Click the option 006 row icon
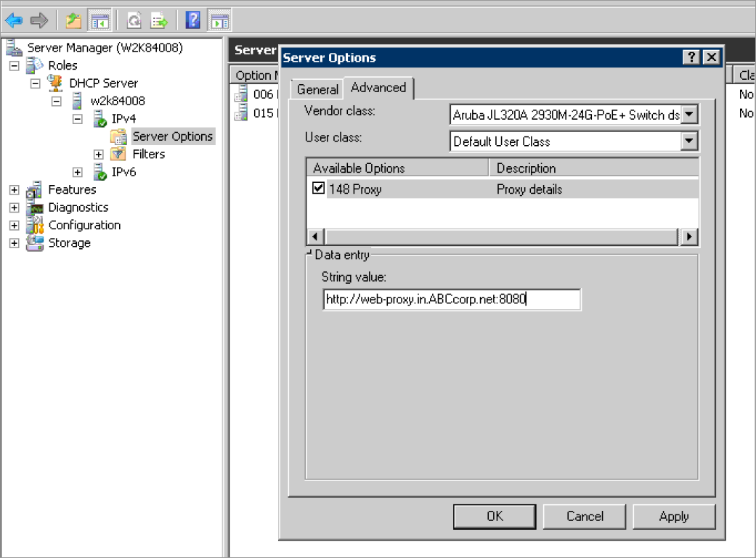This screenshot has width=756, height=558. 241,94
